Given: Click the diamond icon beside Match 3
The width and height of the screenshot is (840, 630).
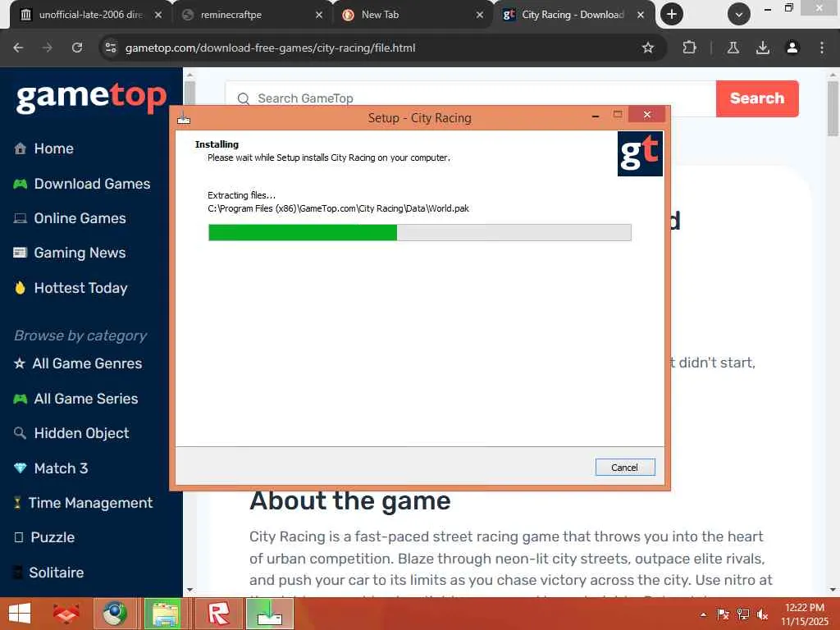Looking at the screenshot, I should point(21,468).
